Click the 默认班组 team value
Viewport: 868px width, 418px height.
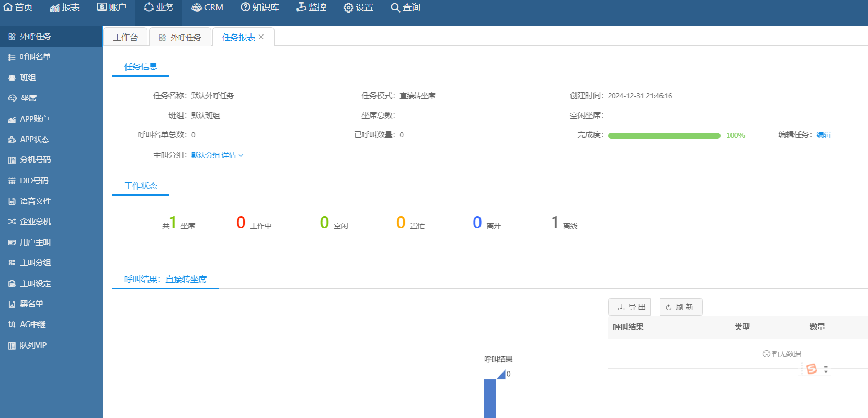tap(205, 115)
